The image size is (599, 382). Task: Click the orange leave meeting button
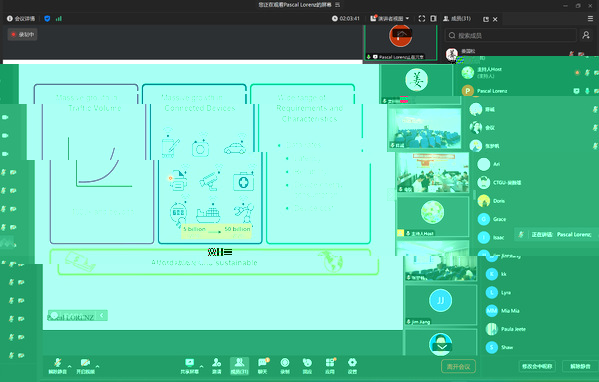coord(458,367)
